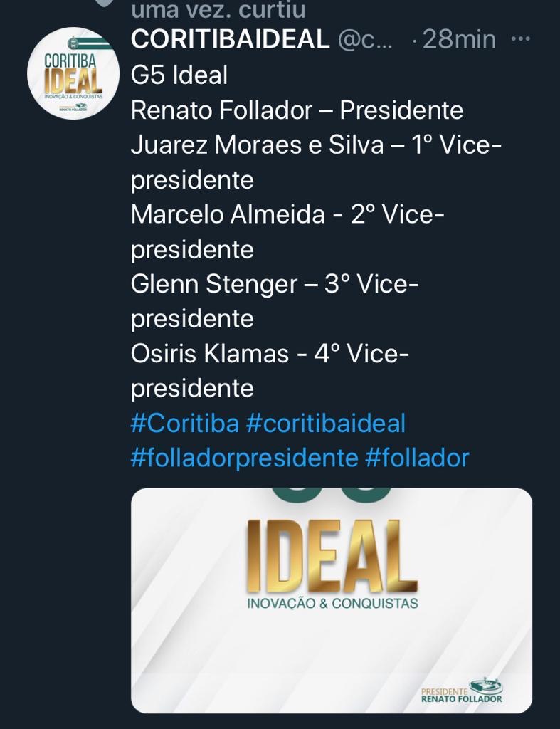560x729 pixels.
Task: Open the tweet's three-dot more options menu
Action: pyautogui.click(x=522, y=38)
